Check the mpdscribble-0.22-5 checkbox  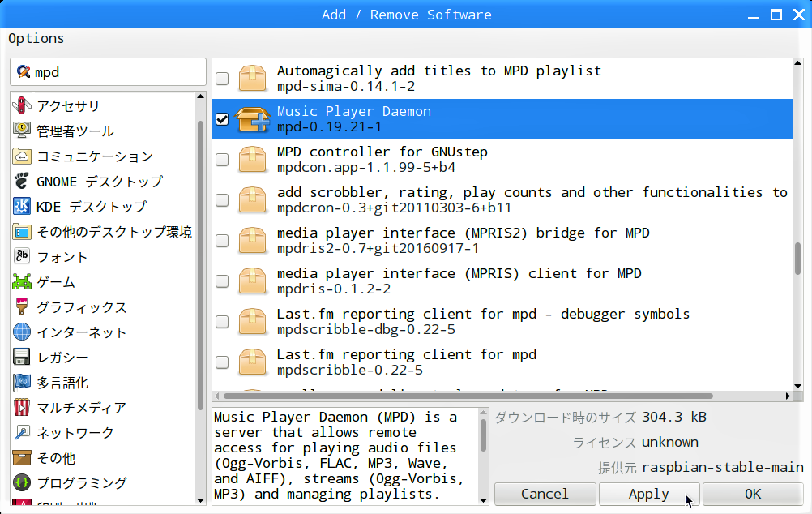click(222, 362)
